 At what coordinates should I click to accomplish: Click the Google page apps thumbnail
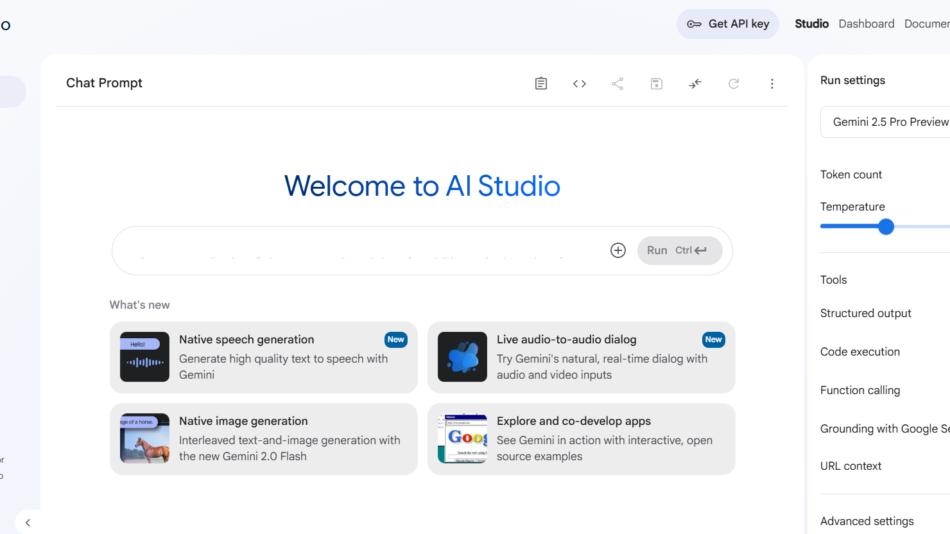462,438
